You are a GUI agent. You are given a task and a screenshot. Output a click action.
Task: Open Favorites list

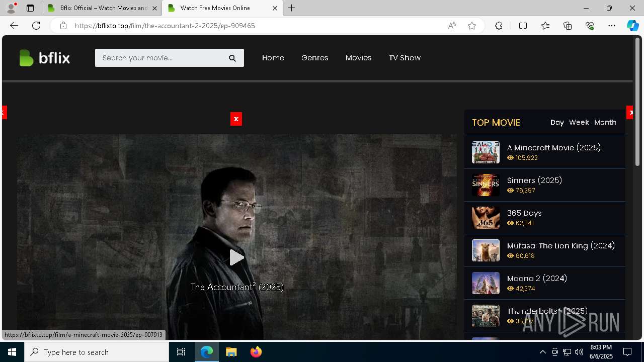[545, 26]
